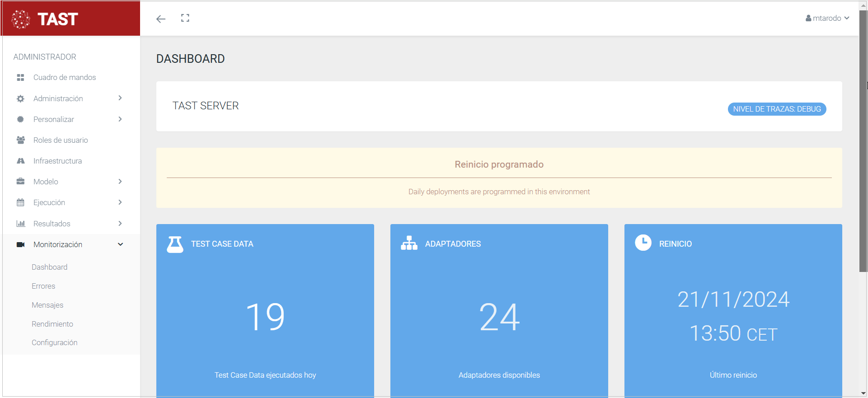This screenshot has height=398, width=868.
Task: Open the Mensajes link
Action: click(47, 305)
